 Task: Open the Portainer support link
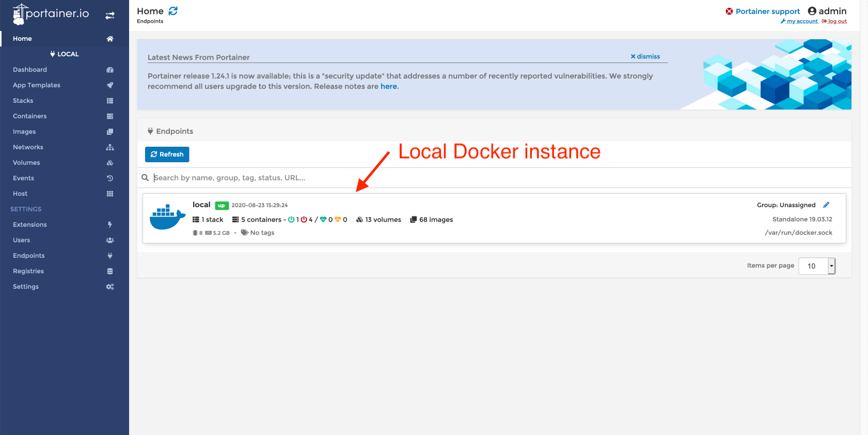(768, 11)
